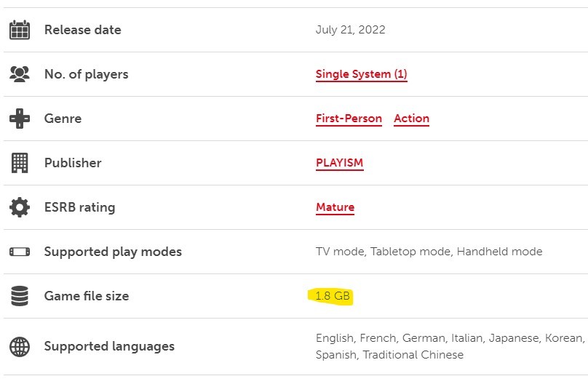The width and height of the screenshot is (588, 384).
Task: Click the highlighted 1.8 GB value
Action: coord(333,296)
